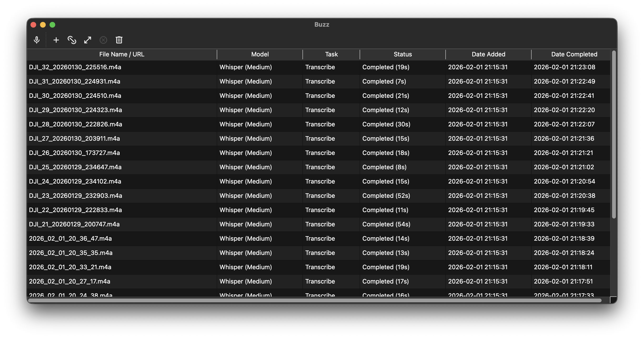Click the Date Completed column header
The height and width of the screenshot is (339, 644).
point(574,54)
